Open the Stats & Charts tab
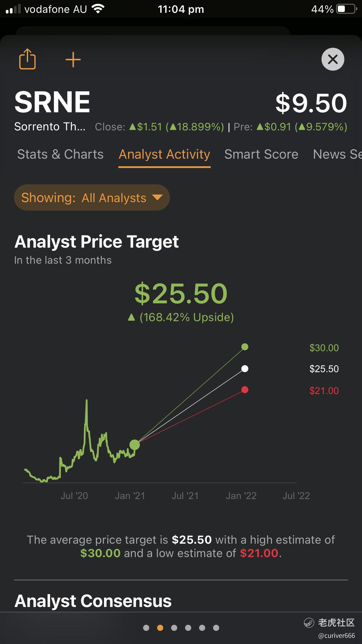The height and width of the screenshot is (644, 362). [x=60, y=154]
